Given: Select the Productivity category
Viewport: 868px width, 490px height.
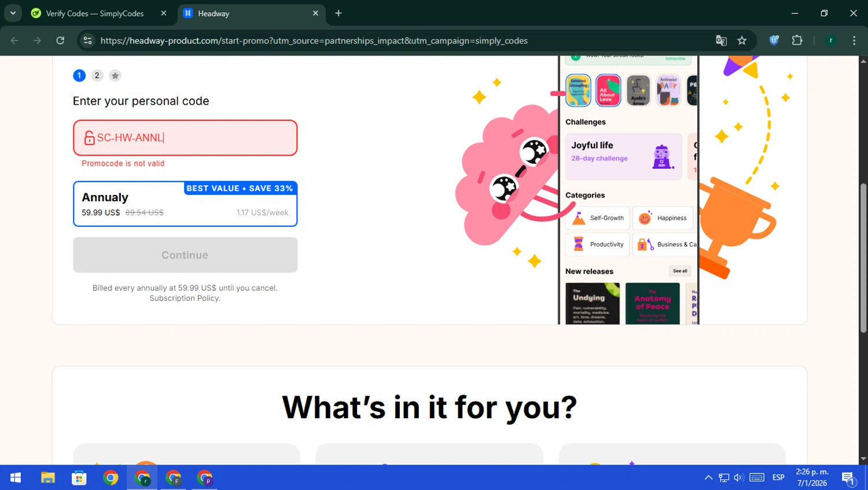Looking at the screenshot, I should (598, 245).
